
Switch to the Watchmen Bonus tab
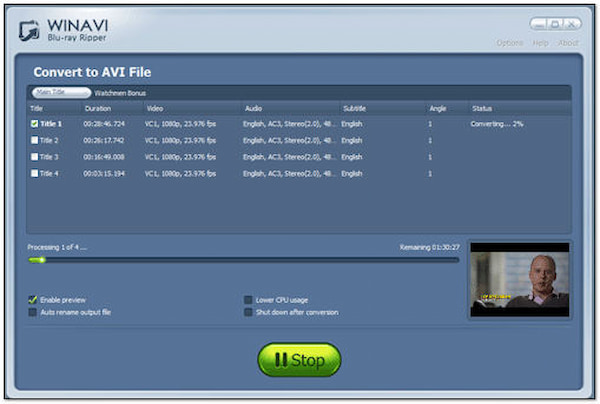tap(120, 93)
